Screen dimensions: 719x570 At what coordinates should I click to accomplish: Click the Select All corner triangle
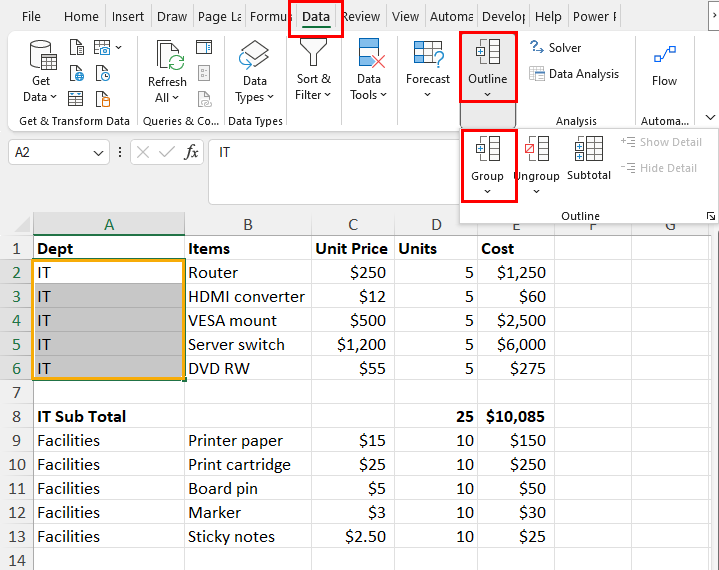pyautogui.click(x=23, y=225)
